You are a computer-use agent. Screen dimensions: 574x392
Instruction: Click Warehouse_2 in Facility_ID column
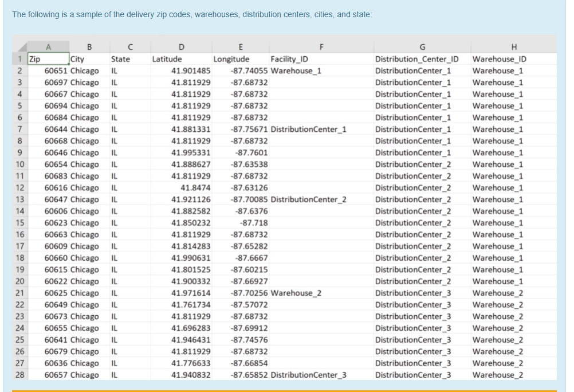click(321, 293)
